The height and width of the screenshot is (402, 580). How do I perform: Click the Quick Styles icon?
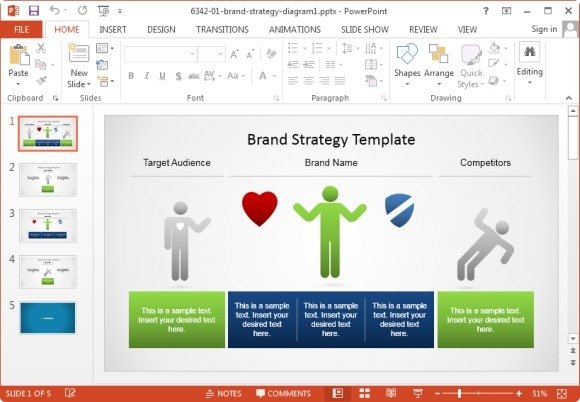[471, 55]
